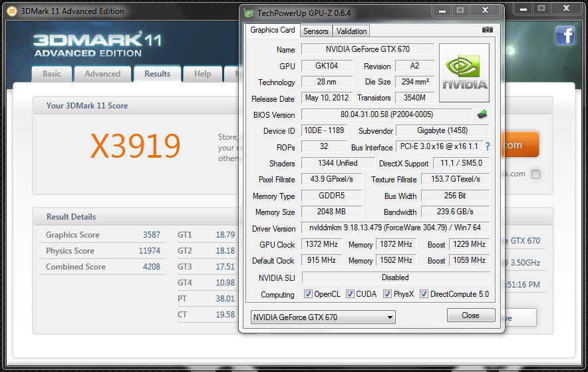The width and height of the screenshot is (588, 372).
Task: Click the GPU Clock 1372 MHz field
Action: [321, 244]
